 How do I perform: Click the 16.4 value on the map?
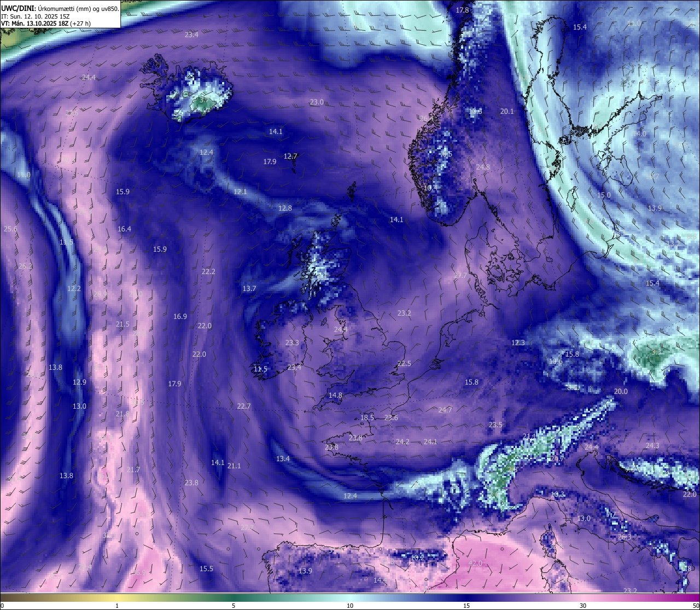[x=124, y=229]
